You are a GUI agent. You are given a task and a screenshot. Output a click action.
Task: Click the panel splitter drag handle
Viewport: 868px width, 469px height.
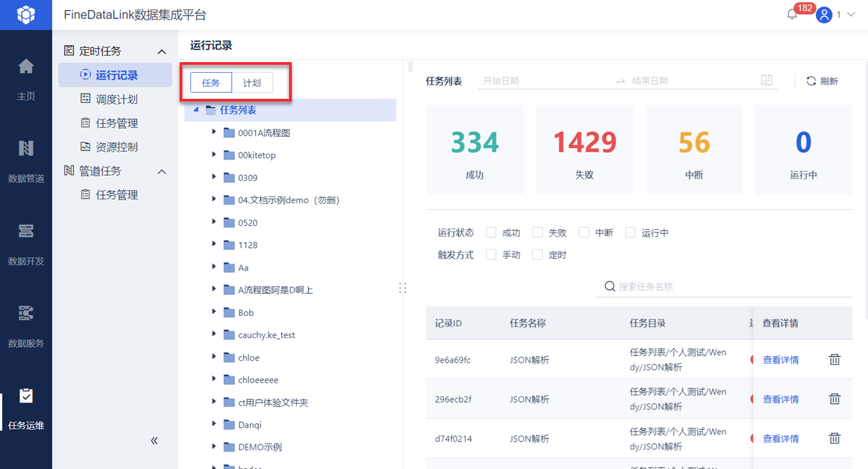(x=403, y=288)
